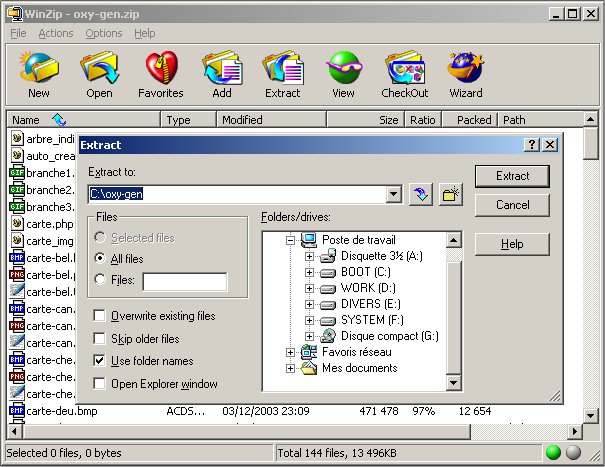Sort the list by Packed column header

pos(470,120)
